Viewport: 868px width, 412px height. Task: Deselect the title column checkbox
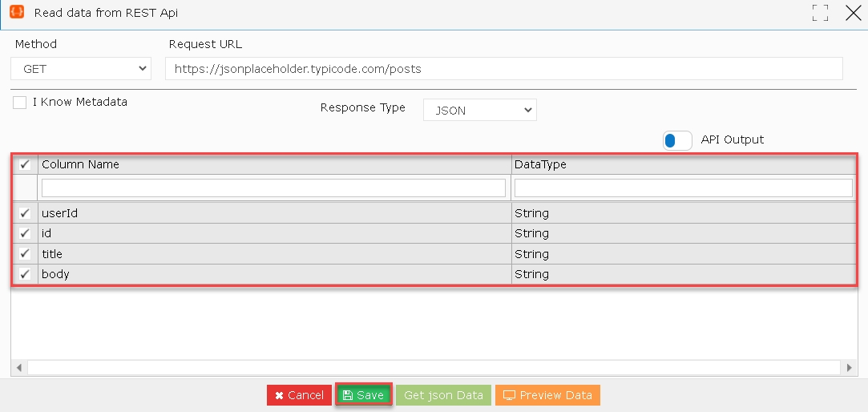coord(24,254)
